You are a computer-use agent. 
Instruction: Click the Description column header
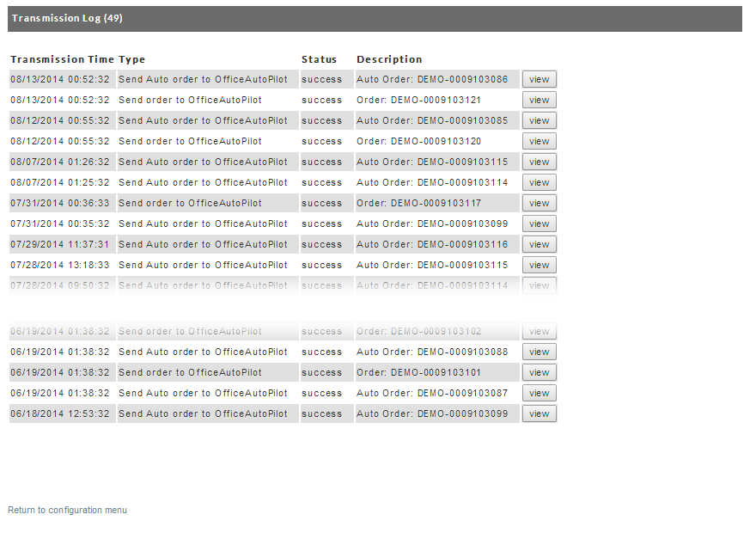click(389, 59)
